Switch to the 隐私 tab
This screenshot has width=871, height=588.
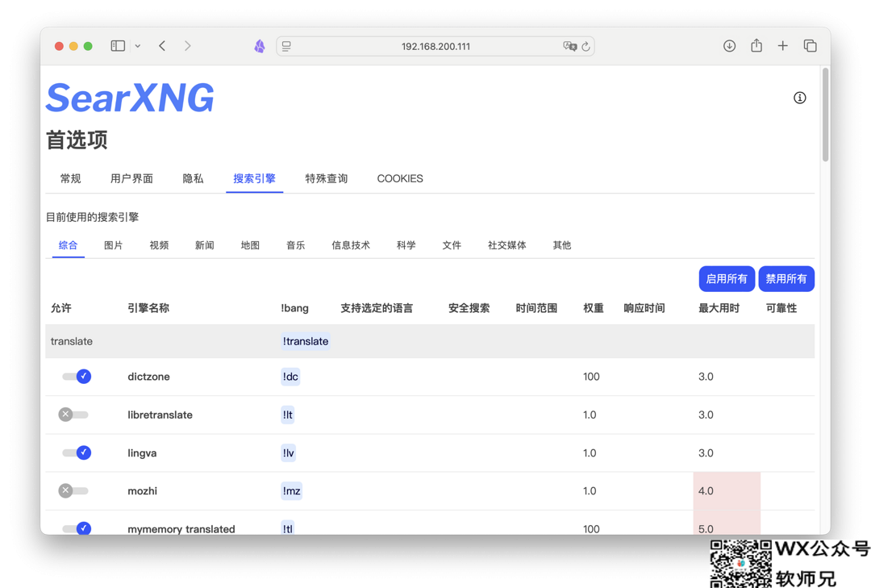tap(193, 178)
